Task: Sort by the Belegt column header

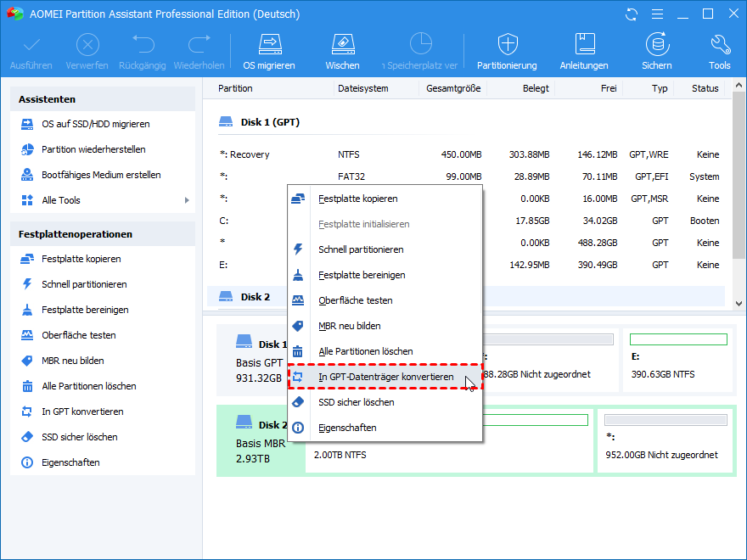Action: coord(536,88)
